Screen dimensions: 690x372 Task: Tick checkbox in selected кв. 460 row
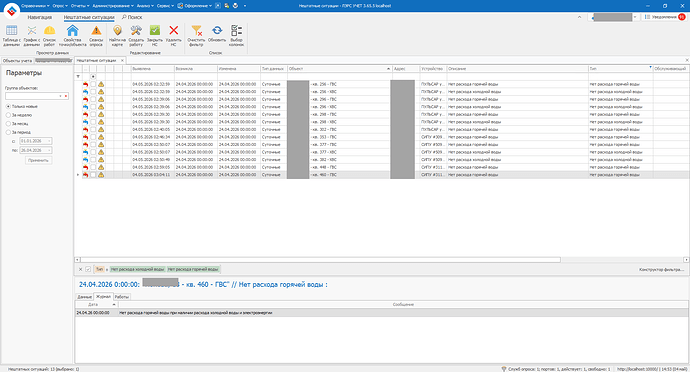pyautogui.click(x=93, y=175)
